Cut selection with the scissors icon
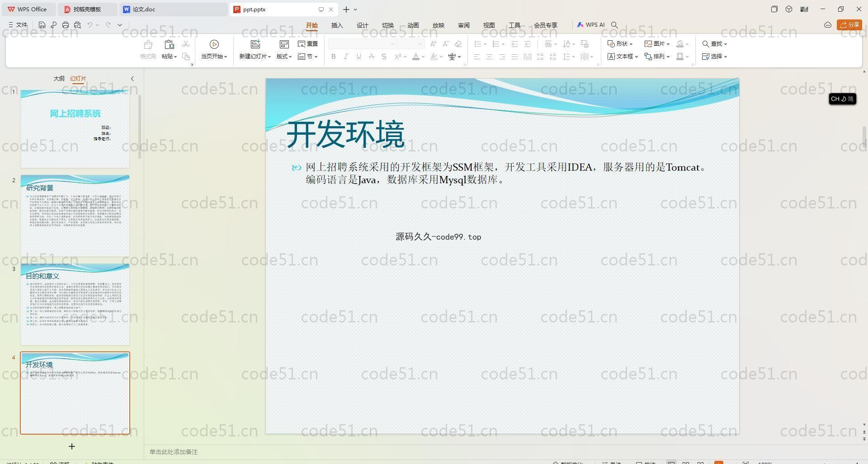 coord(186,44)
